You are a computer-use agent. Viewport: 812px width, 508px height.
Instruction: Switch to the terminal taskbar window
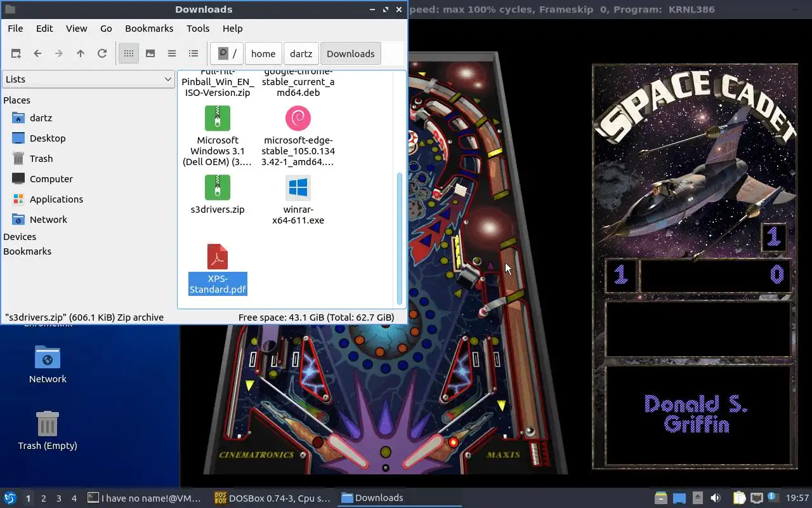point(145,498)
